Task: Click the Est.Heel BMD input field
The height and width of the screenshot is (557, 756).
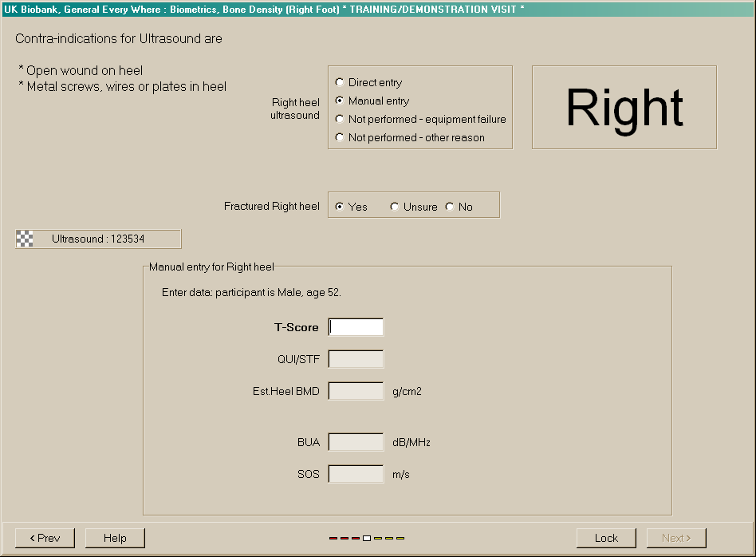Action: pos(356,391)
